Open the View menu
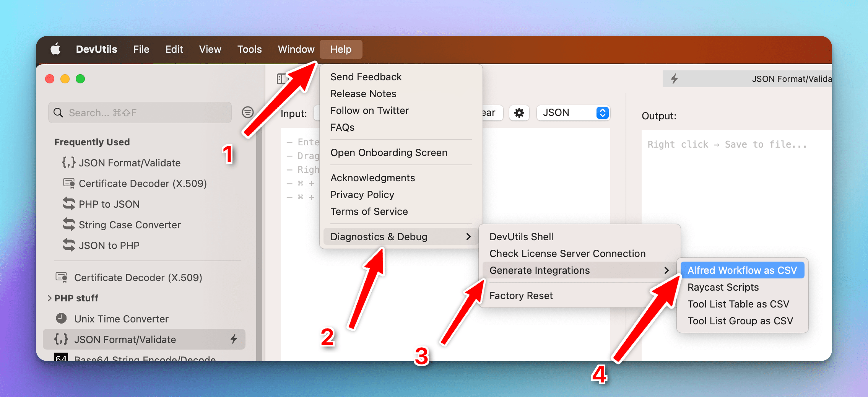This screenshot has height=397, width=868. point(210,49)
